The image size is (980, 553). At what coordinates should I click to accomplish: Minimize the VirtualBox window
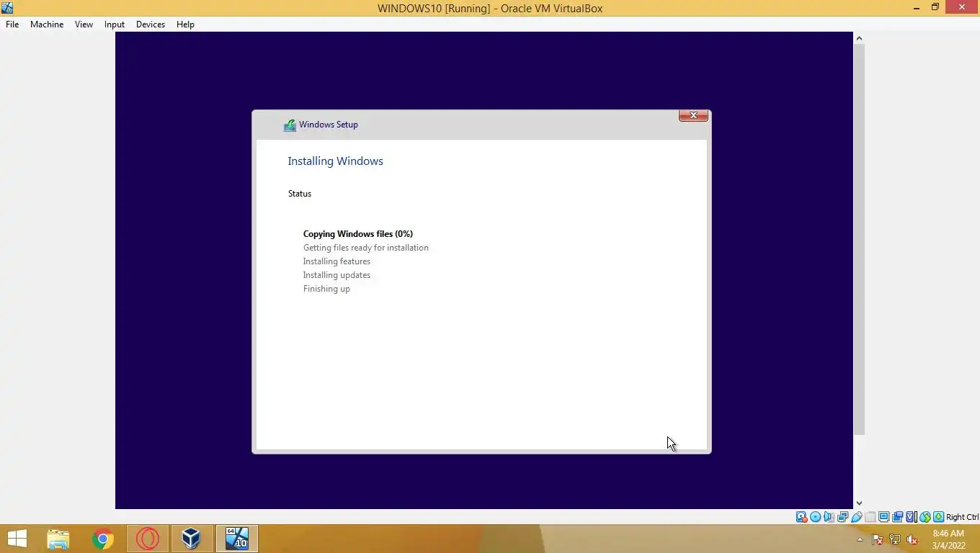click(917, 8)
